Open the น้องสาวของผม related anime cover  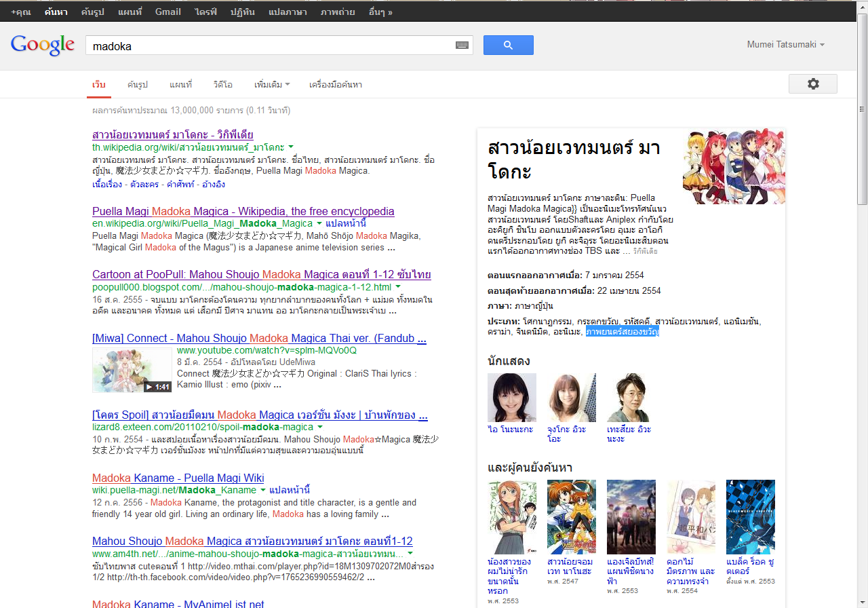512,517
